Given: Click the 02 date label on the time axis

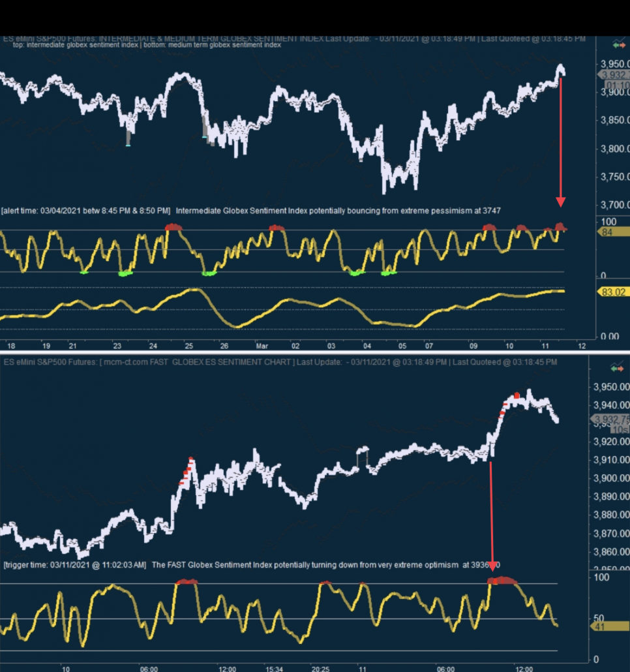Looking at the screenshot, I should pos(295,346).
